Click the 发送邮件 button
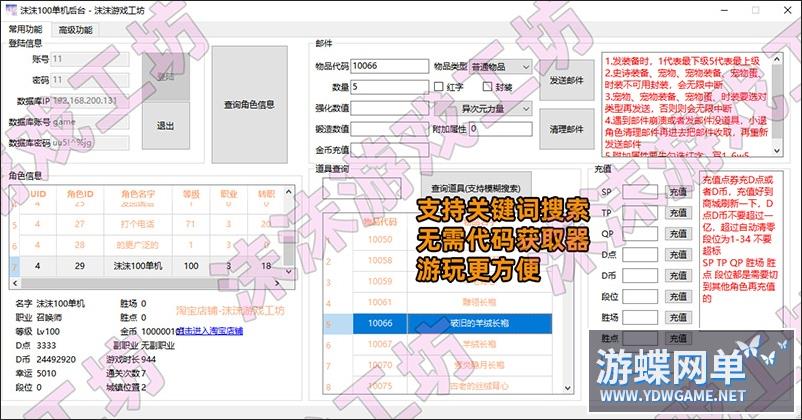 pos(567,77)
